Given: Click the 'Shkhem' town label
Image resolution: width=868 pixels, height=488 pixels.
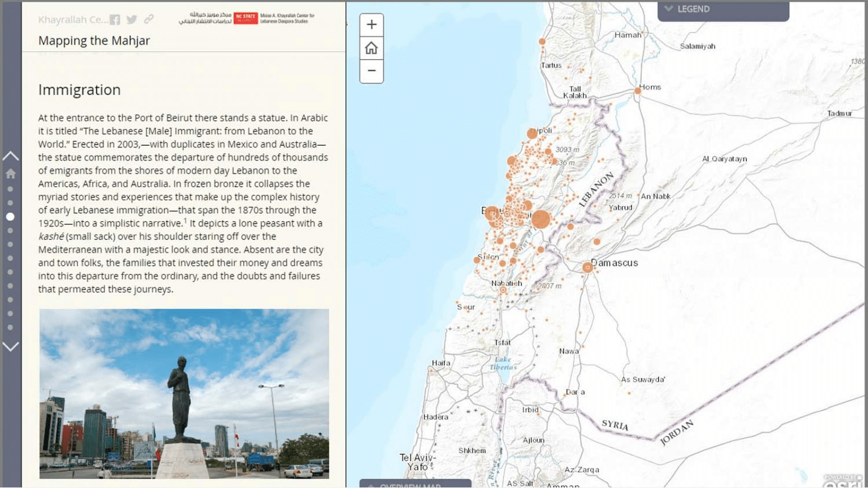Looking at the screenshot, I should pyautogui.click(x=472, y=450).
